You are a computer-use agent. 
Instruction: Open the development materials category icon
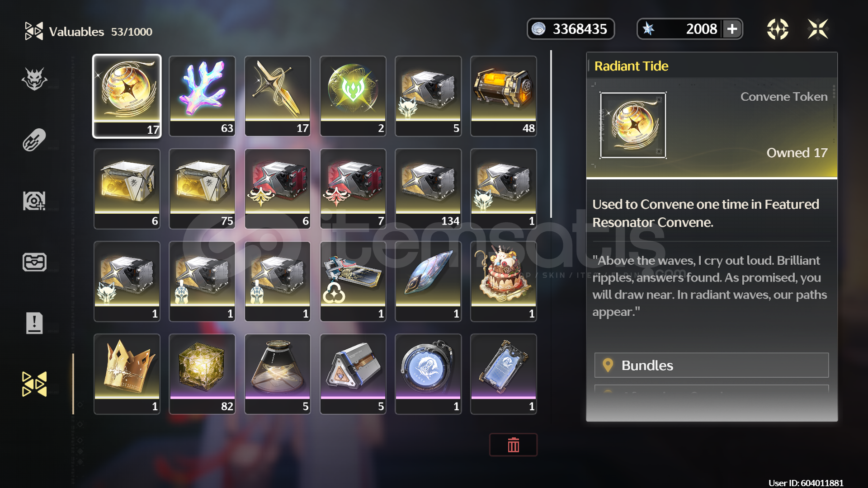pos(34,201)
